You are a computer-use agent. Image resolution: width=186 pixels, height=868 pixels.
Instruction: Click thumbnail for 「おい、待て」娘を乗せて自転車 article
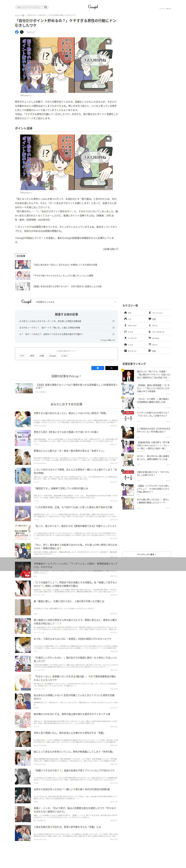pyautogui.click(x=23, y=551)
